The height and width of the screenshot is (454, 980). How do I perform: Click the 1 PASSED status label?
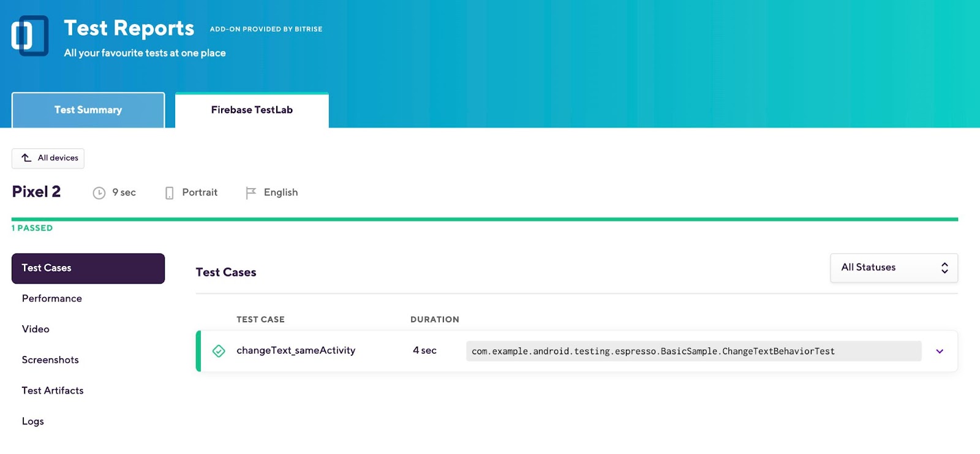coord(32,228)
